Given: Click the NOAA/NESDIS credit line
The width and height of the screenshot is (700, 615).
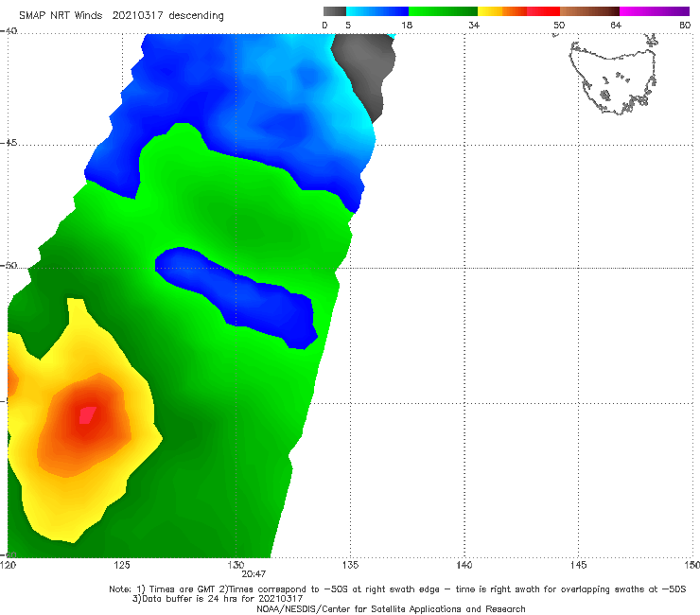Looking at the screenshot, I should tap(391, 609).
